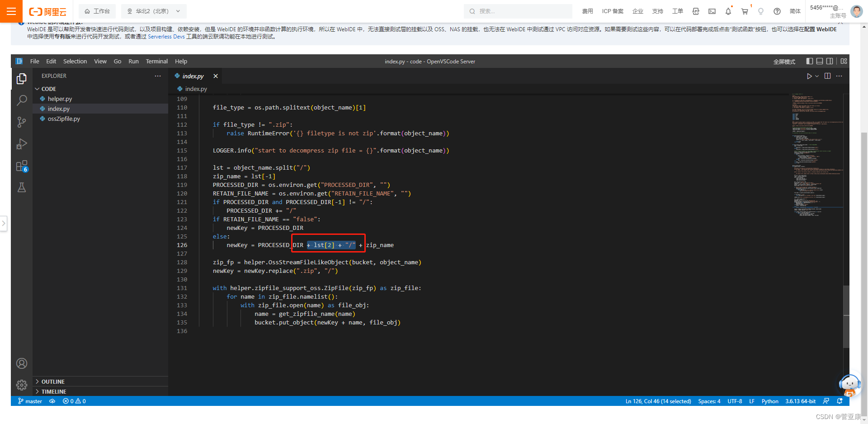Open Cloud Shell terminal icon in header

712,11
